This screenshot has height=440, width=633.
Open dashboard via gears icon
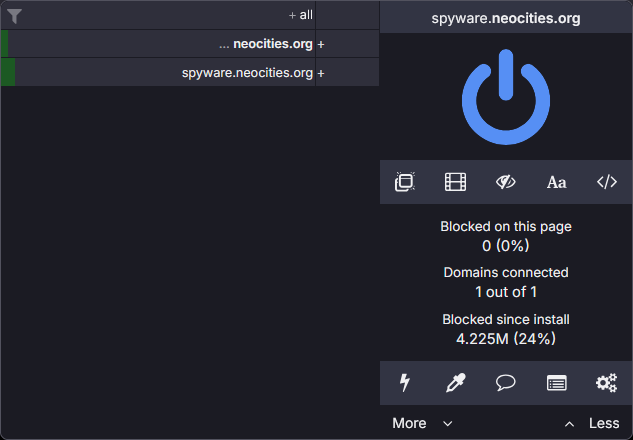coord(607,383)
